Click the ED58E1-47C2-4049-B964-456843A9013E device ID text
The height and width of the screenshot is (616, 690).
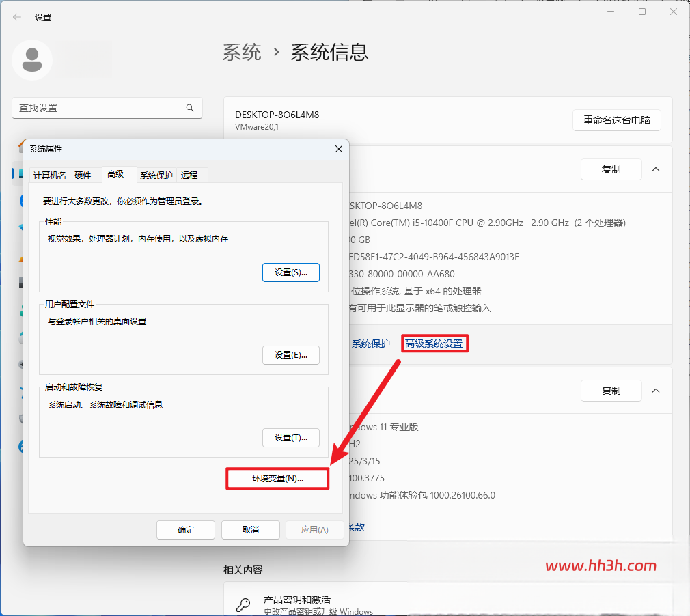(434, 257)
